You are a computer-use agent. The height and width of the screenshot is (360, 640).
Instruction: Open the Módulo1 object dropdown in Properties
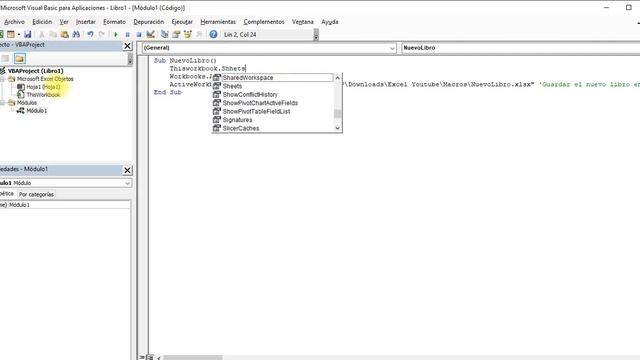click(127, 183)
